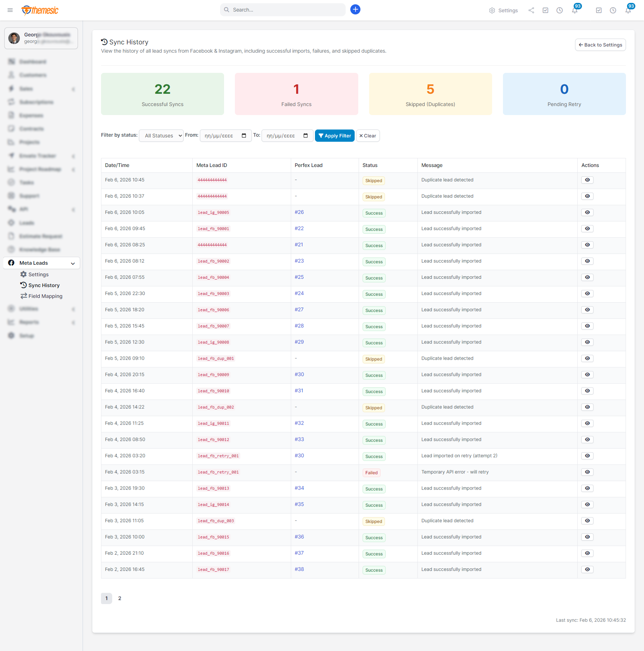Click the blue plus quick-add button
The image size is (644, 651).
click(355, 9)
